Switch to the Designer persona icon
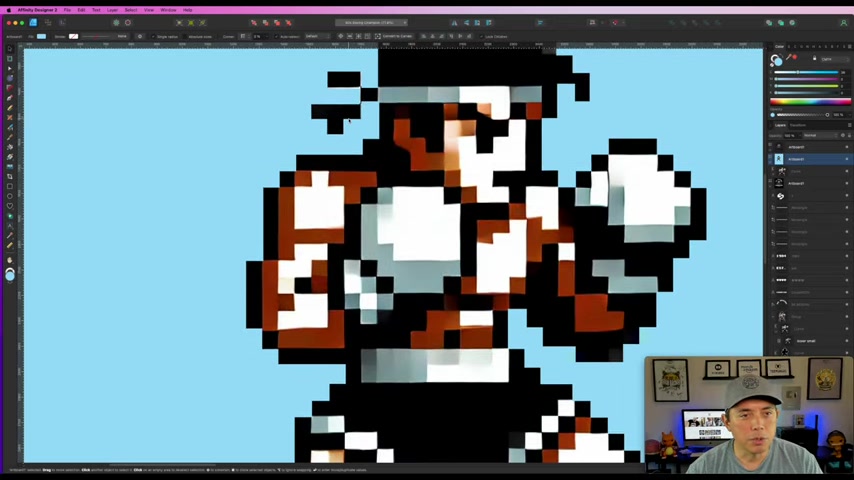The width and height of the screenshot is (854, 480). [x=33, y=22]
